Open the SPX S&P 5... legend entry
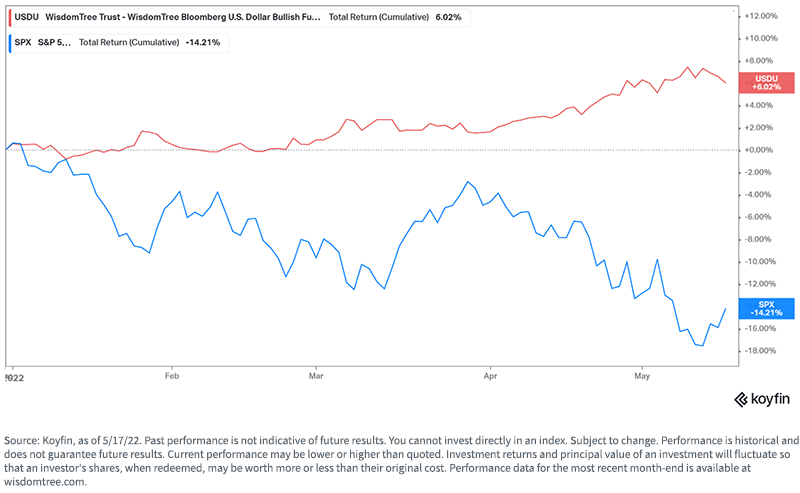800x493 pixels. tap(118, 43)
